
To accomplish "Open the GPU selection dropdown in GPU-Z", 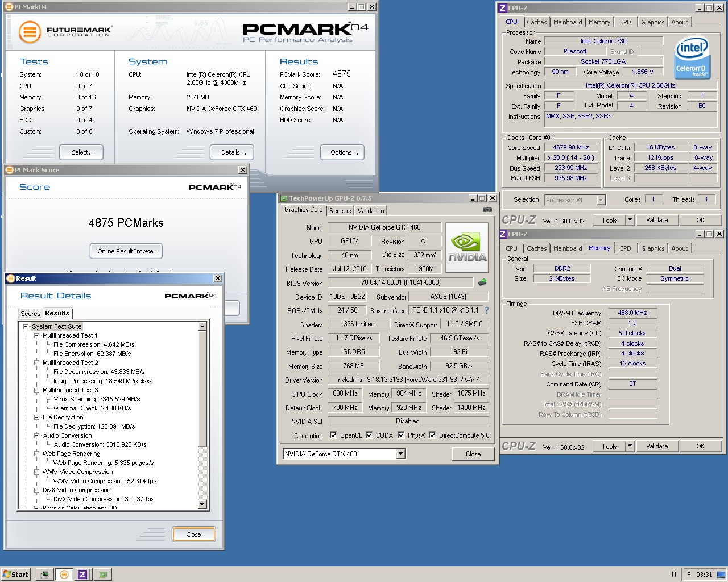I will click(400, 454).
